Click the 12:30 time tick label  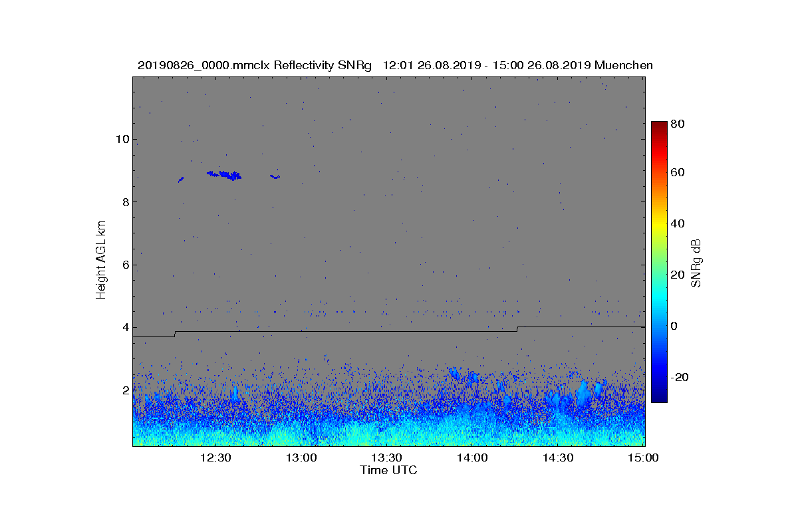[215, 458]
